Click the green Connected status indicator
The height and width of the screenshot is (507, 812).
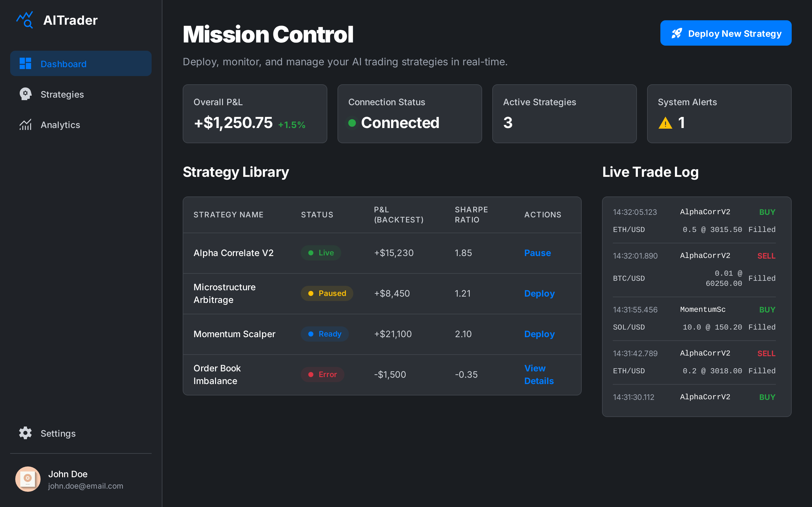click(x=352, y=123)
